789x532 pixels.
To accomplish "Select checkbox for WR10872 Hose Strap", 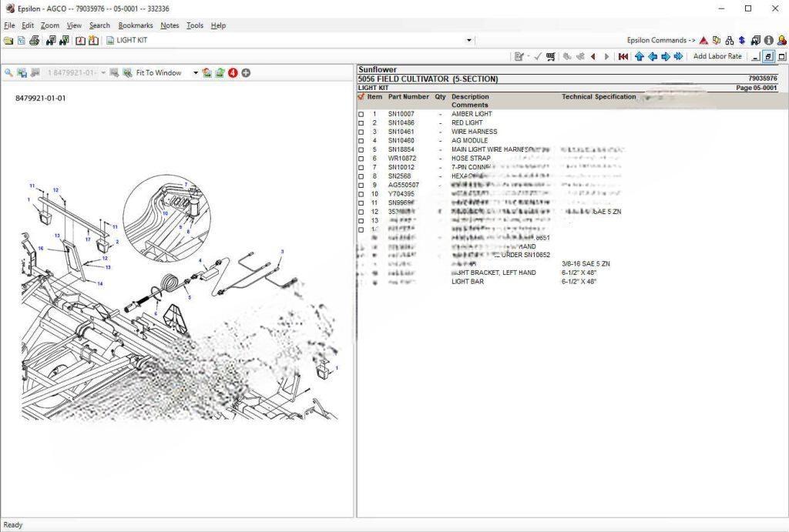I will pos(361,159).
